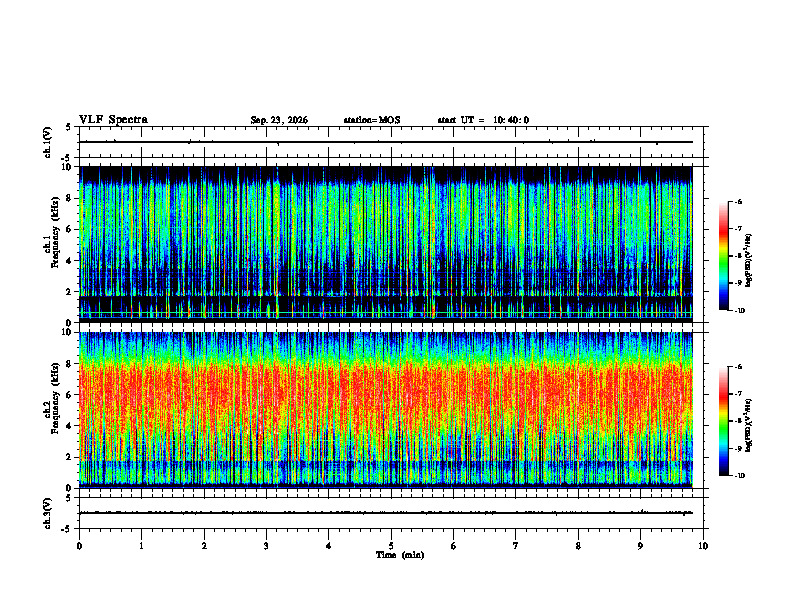Click the station=MOS label
The height and width of the screenshot is (612, 792).
tap(372, 120)
